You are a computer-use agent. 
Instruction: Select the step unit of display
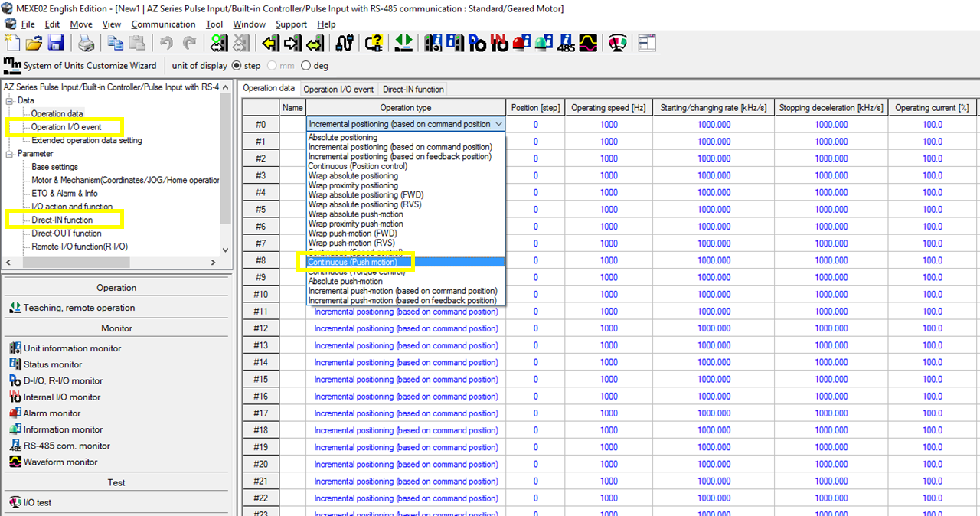click(237, 66)
